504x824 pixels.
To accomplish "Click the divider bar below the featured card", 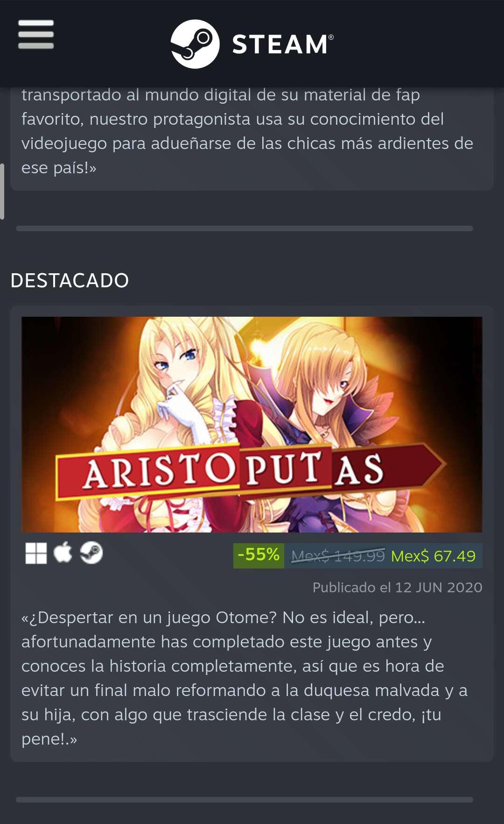I will pos(245,800).
